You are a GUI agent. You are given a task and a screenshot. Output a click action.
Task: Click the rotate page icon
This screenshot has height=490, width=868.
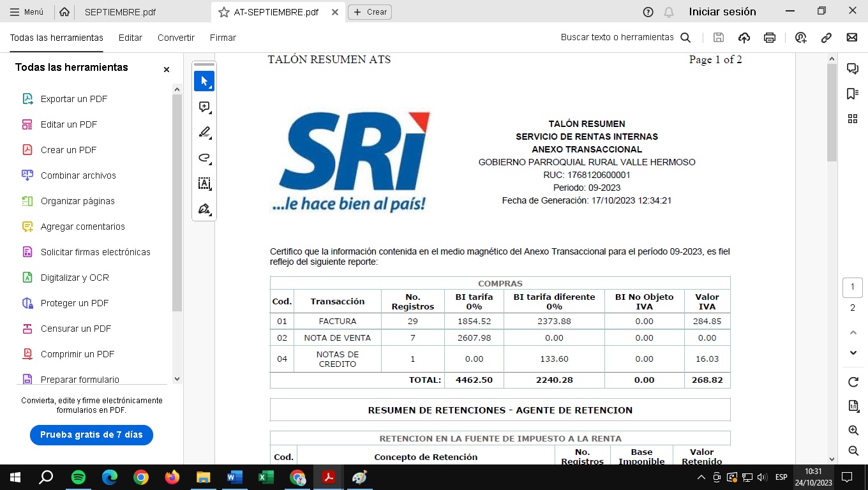pos(853,382)
